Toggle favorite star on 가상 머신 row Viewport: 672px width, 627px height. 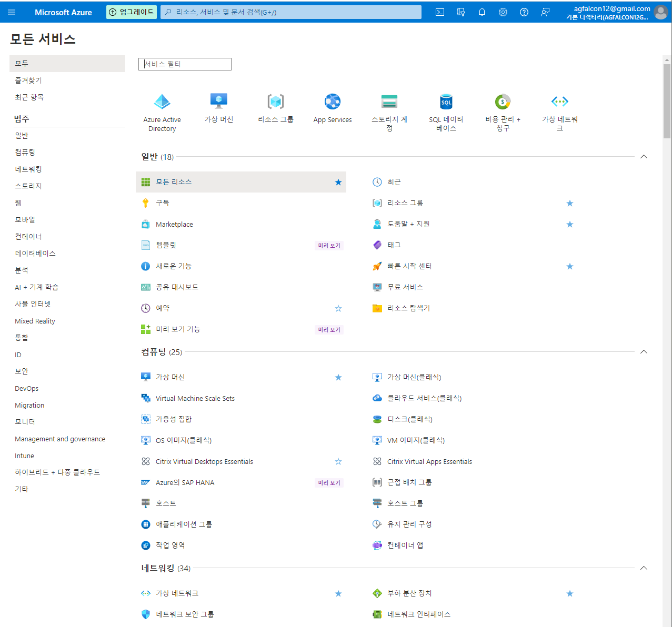(x=338, y=377)
